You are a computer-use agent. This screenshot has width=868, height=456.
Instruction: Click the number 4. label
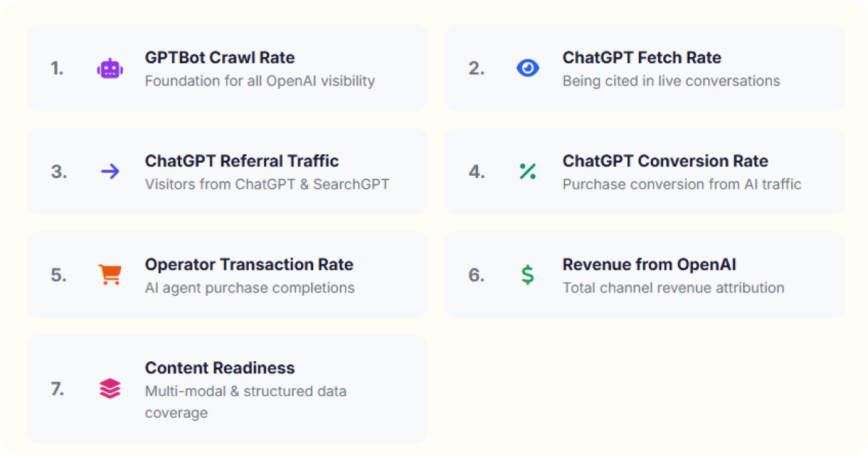[476, 172]
